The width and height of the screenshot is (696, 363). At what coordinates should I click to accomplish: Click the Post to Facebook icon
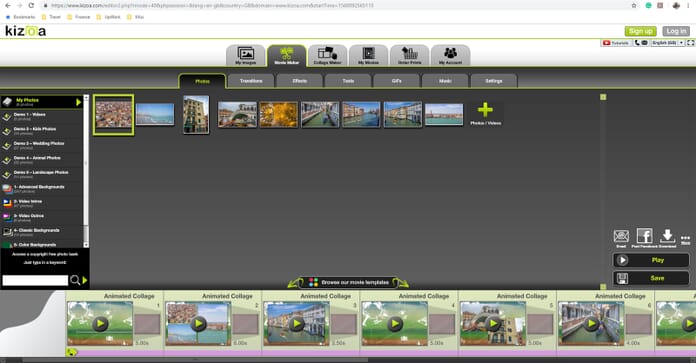(644, 237)
